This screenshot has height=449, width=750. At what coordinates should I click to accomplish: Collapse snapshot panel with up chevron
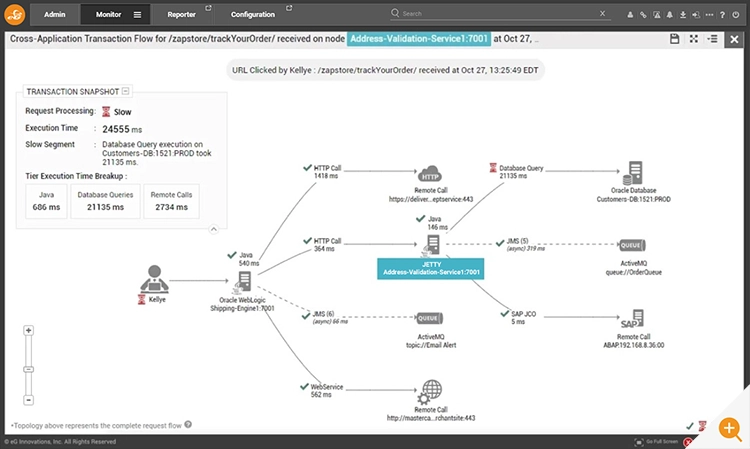(x=214, y=230)
